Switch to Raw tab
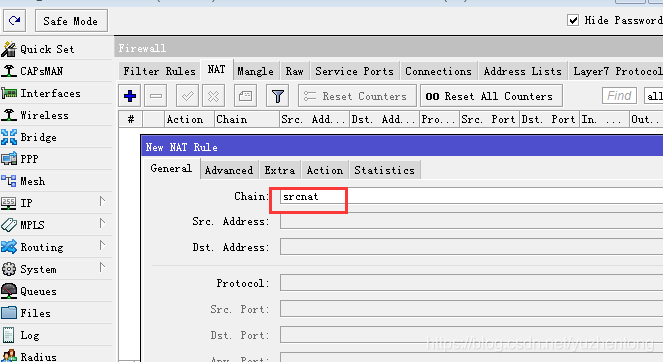The height and width of the screenshot is (362, 663). click(x=294, y=71)
